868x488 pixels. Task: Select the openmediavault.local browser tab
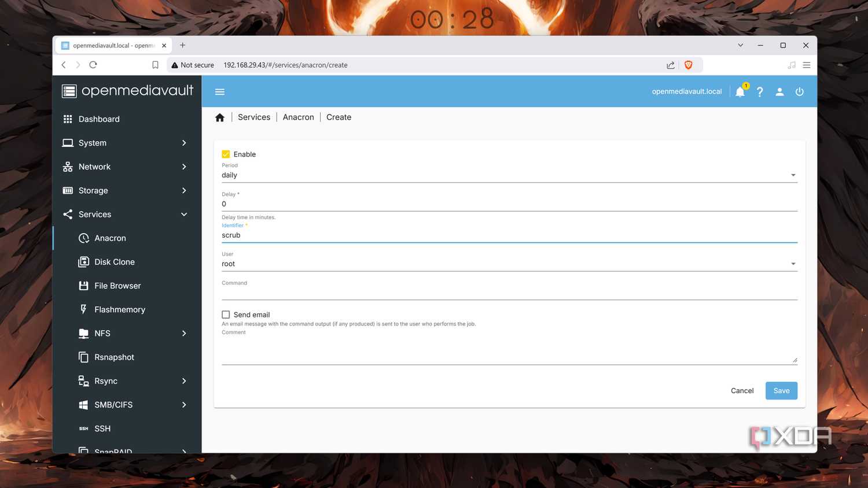[x=113, y=45]
